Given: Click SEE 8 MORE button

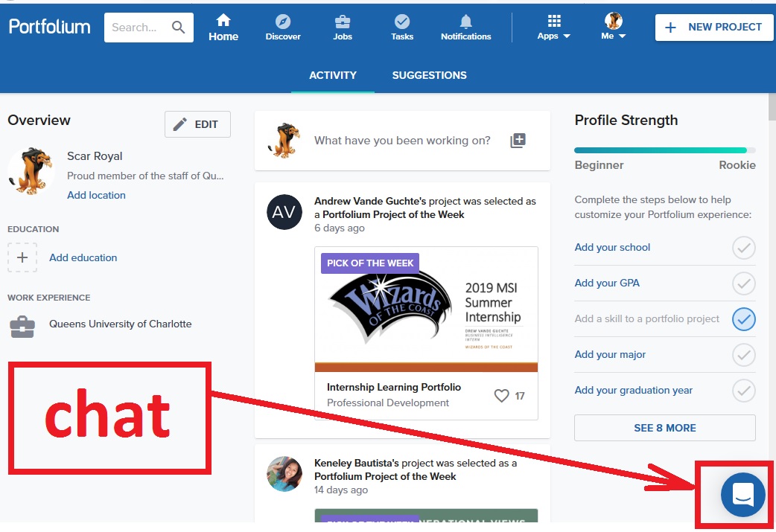Looking at the screenshot, I should (664, 428).
